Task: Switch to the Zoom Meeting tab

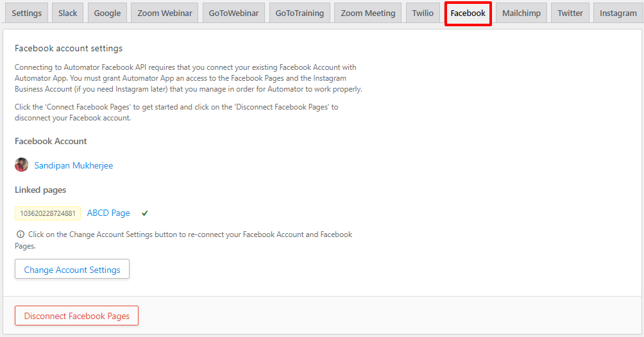Action: click(x=368, y=13)
